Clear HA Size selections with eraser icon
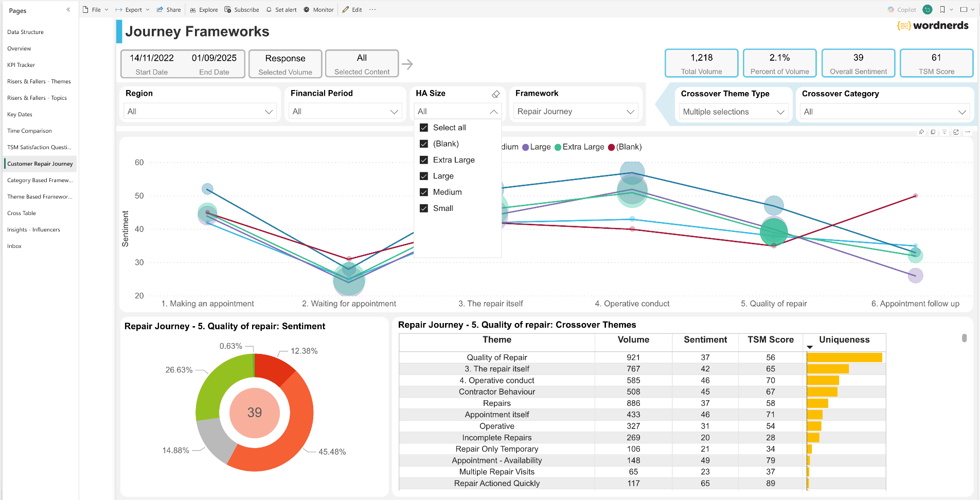The image size is (980, 500). pyautogui.click(x=495, y=94)
